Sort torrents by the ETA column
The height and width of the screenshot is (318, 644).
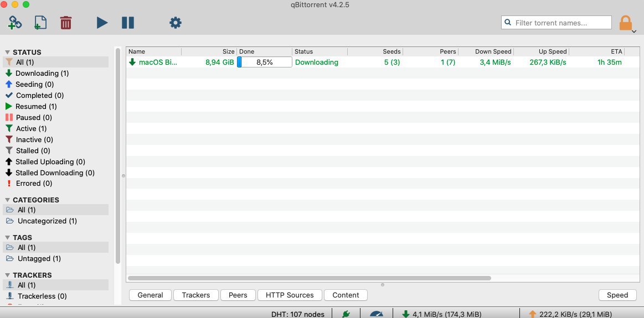click(x=597, y=51)
